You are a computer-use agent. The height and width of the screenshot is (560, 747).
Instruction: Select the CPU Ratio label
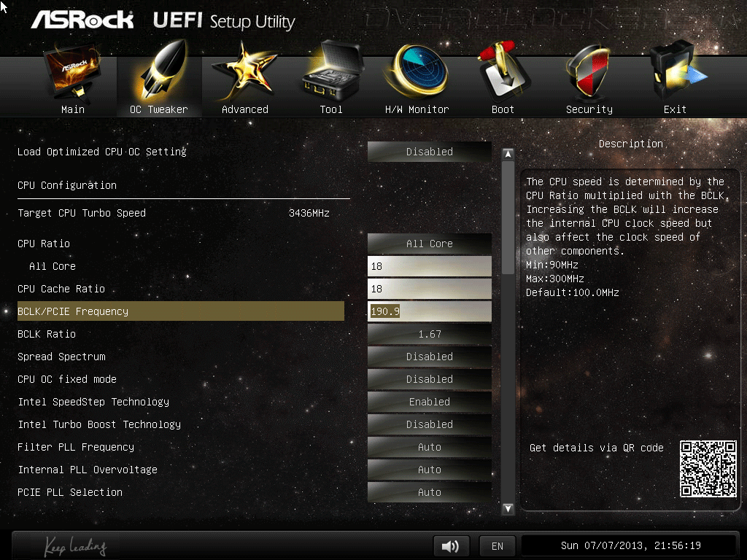pyautogui.click(x=44, y=244)
